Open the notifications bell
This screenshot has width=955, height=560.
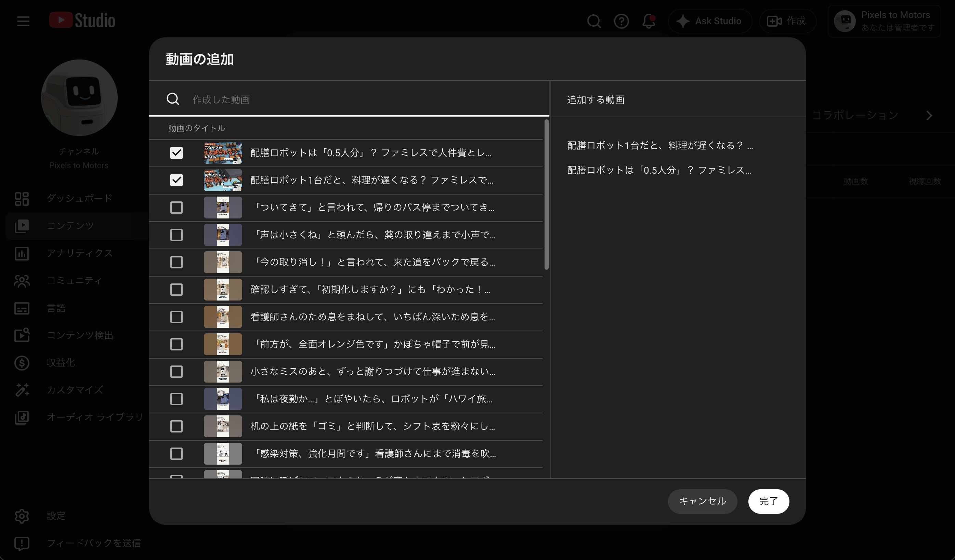click(x=649, y=21)
